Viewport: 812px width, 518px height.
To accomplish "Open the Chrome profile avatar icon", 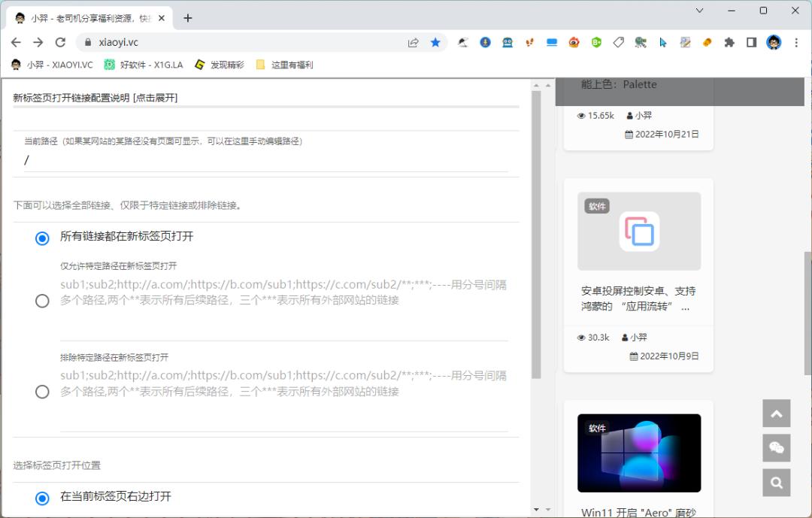I will click(x=774, y=43).
